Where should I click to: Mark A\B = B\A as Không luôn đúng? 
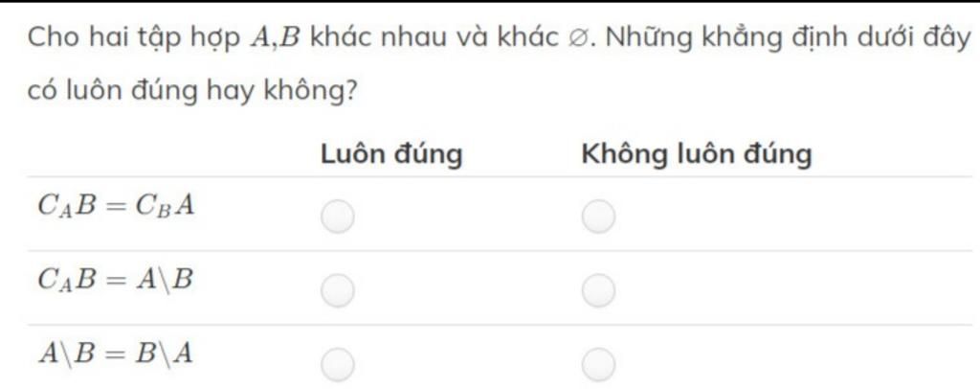(598, 363)
